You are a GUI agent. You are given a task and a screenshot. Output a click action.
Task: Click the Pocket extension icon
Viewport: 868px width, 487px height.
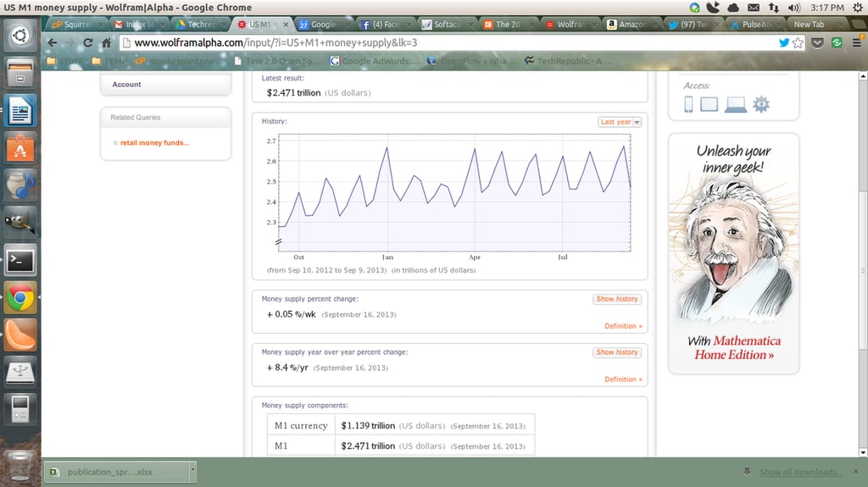point(818,42)
